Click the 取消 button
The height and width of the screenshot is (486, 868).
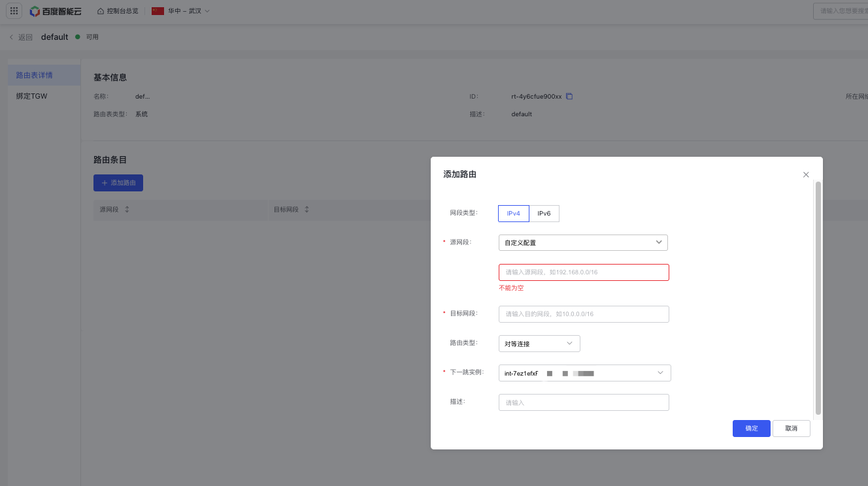click(792, 429)
